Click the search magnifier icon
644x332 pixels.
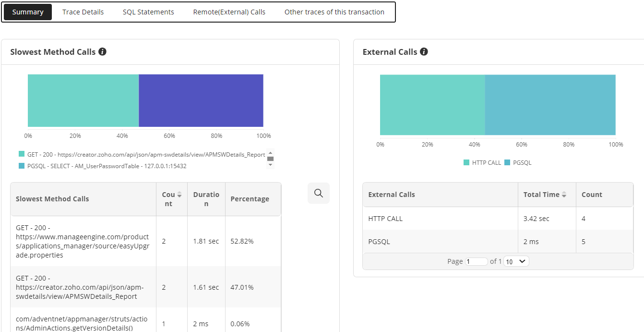click(318, 193)
